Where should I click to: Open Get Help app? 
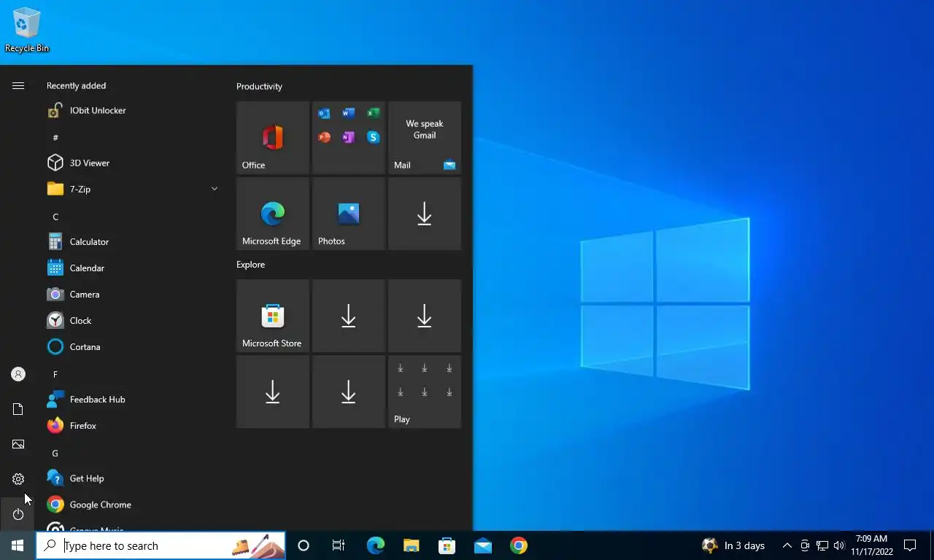[133, 478]
